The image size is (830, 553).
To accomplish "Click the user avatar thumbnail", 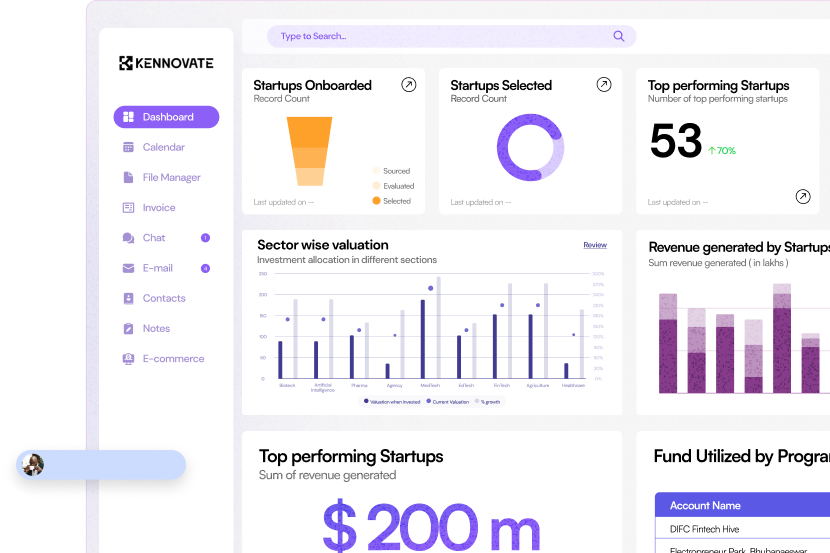I will pos(34,464).
